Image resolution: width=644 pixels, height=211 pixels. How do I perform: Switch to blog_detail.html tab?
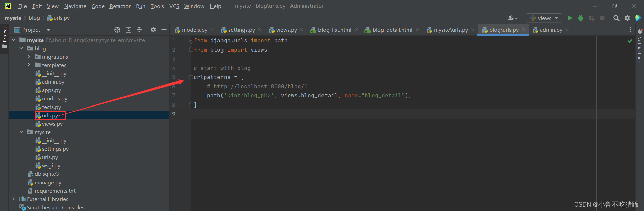389,30
